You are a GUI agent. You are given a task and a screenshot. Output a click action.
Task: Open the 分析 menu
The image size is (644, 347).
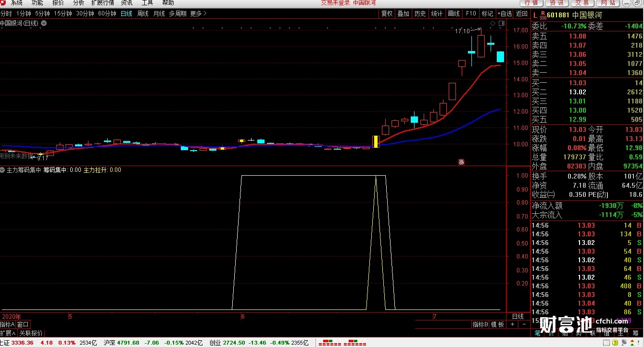tap(78, 3)
